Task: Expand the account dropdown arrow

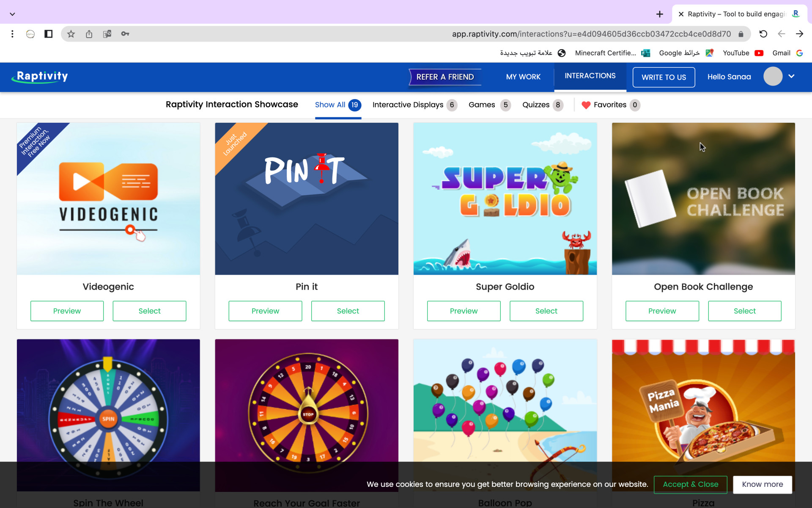Action: [x=791, y=77]
